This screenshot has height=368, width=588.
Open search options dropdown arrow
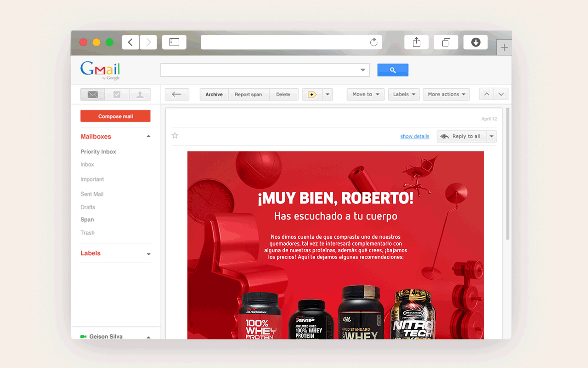click(363, 70)
